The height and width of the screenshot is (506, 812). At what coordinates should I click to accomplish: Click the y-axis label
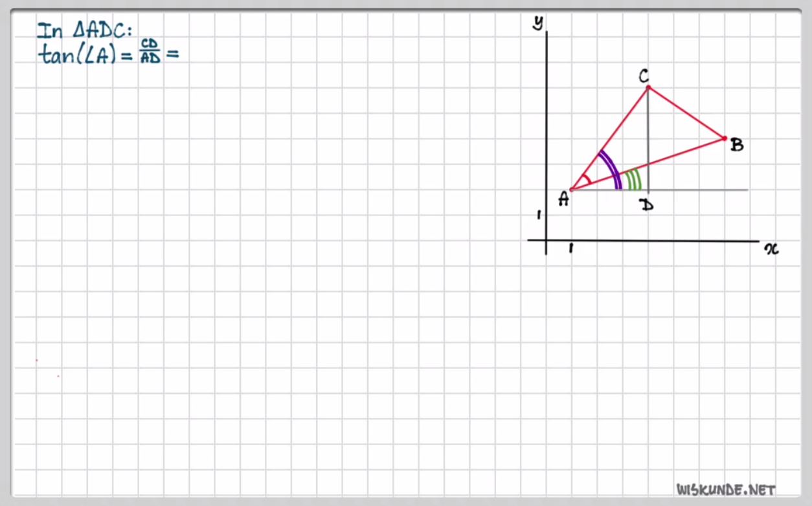[537, 23]
